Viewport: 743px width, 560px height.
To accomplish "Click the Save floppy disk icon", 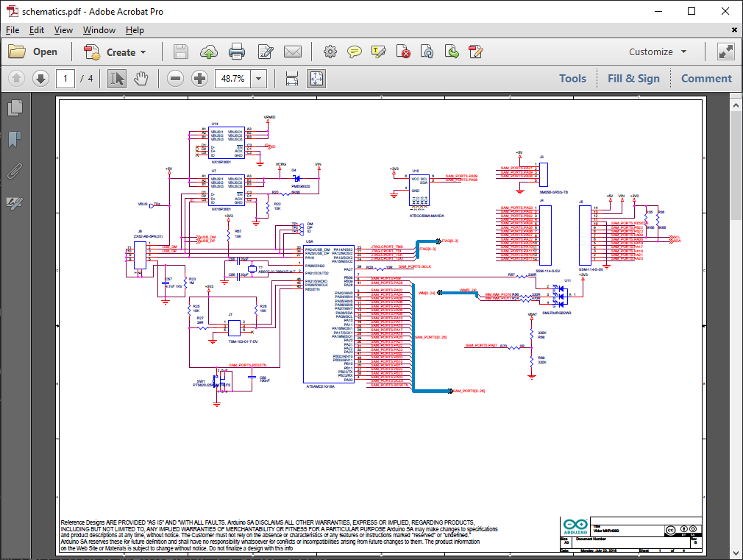I will [x=180, y=52].
